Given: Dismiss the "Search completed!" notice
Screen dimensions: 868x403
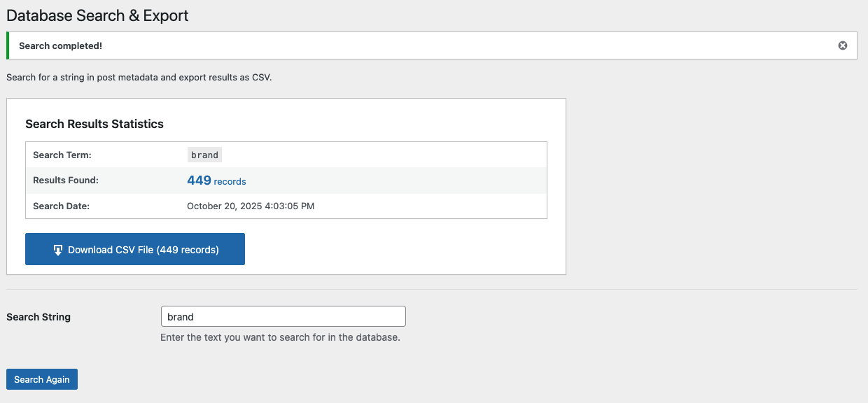Looking at the screenshot, I should [x=843, y=45].
